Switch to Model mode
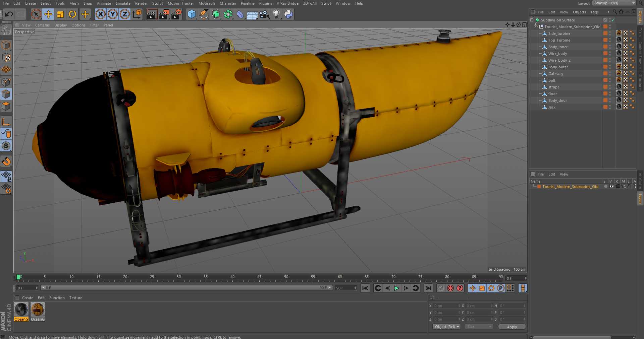The image size is (644, 339). click(x=6, y=45)
